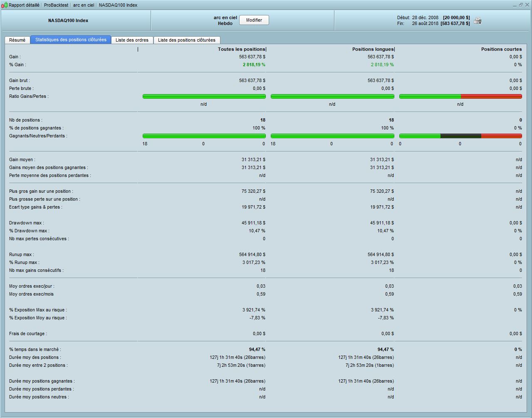Click the Fin 26 août 2018 line
532x418 pixels.
[433, 23]
